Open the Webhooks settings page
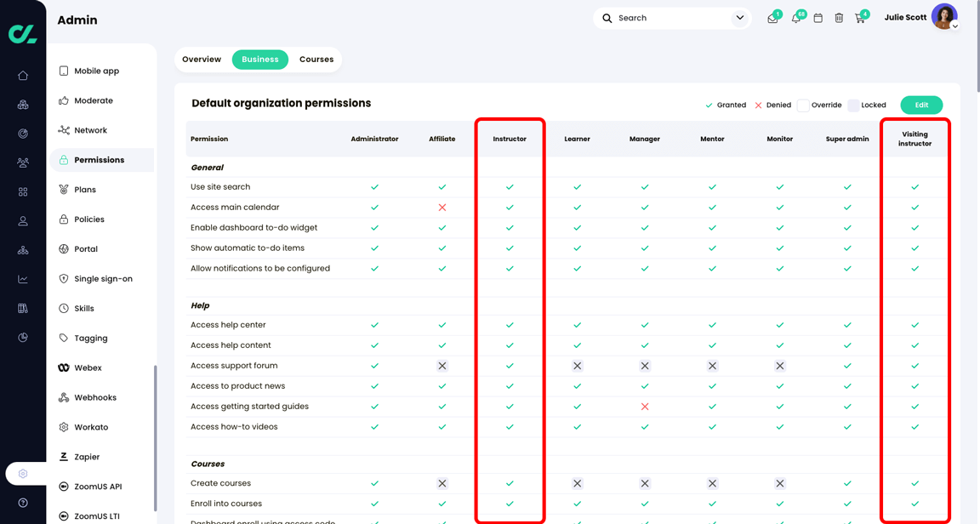Image resolution: width=980 pixels, height=524 pixels. point(96,396)
